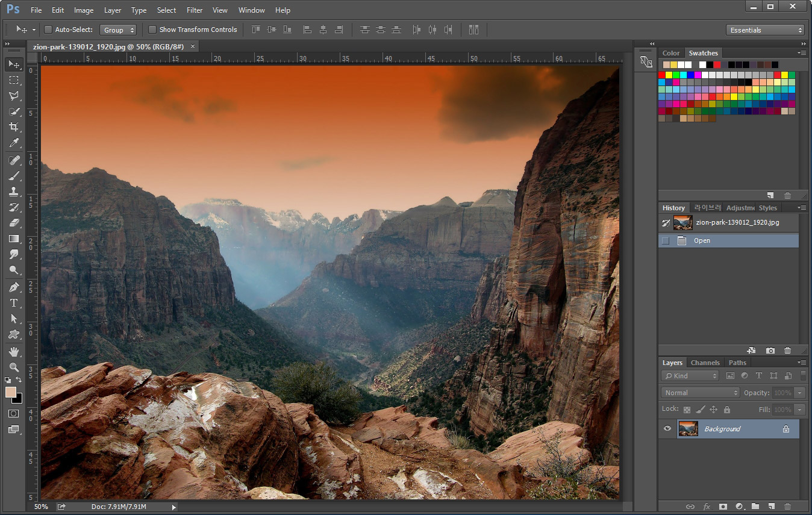This screenshot has height=515, width=812.
Task: Switch to the Paths tab
Action: pyautogui.click(x=737, y=363)
